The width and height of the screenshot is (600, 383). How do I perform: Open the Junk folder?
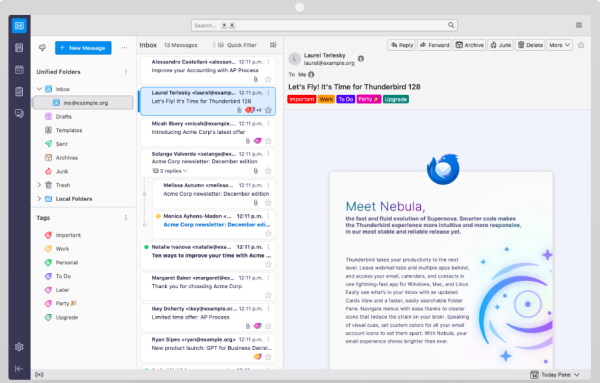[x=62, y=171]
